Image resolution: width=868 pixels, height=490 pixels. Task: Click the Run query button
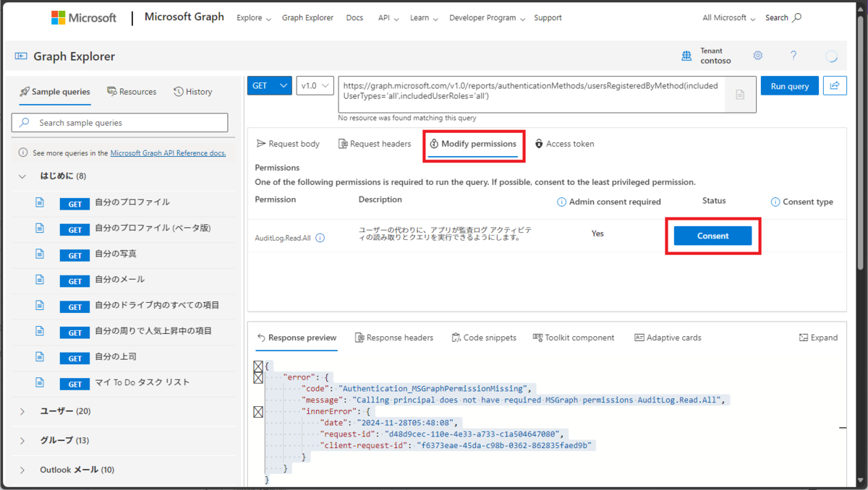click(790, 85)
